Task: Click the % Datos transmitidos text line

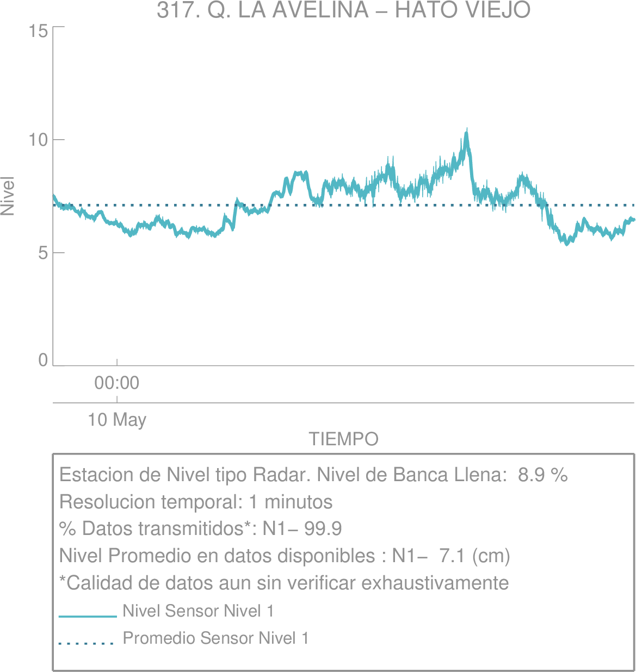Action: (200, 528)
